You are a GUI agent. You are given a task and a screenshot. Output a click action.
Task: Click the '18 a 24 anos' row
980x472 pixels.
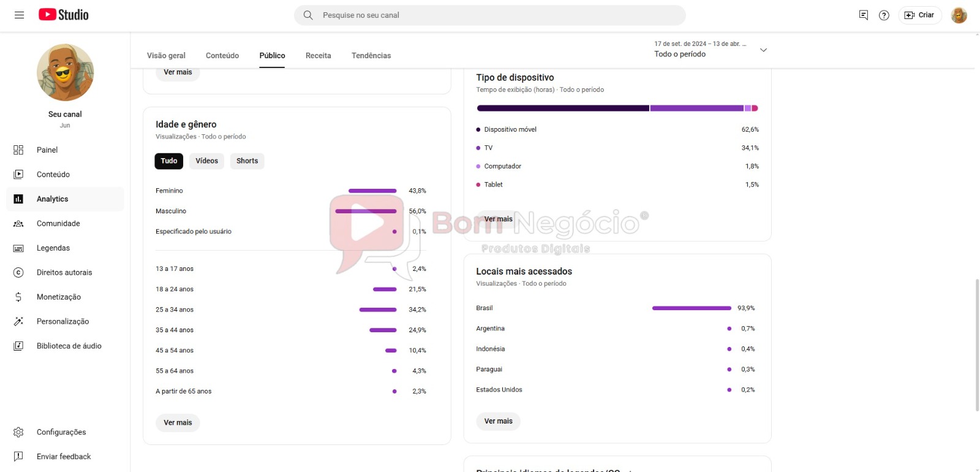[x=291, y=289]
